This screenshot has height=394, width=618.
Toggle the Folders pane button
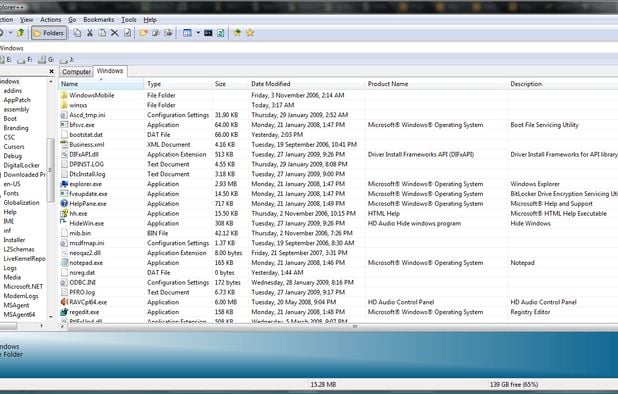click(48, 33)
